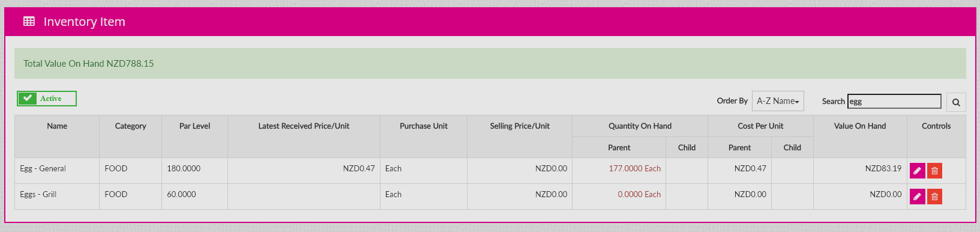Click the 0.0000 Each quantity value
The height and width of the screenshot is (232, 980).
point(639,195)
